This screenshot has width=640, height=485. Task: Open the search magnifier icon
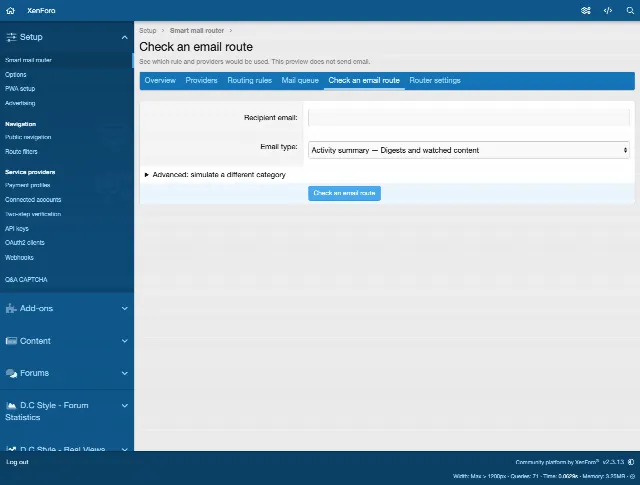click(x=630, y=11)
